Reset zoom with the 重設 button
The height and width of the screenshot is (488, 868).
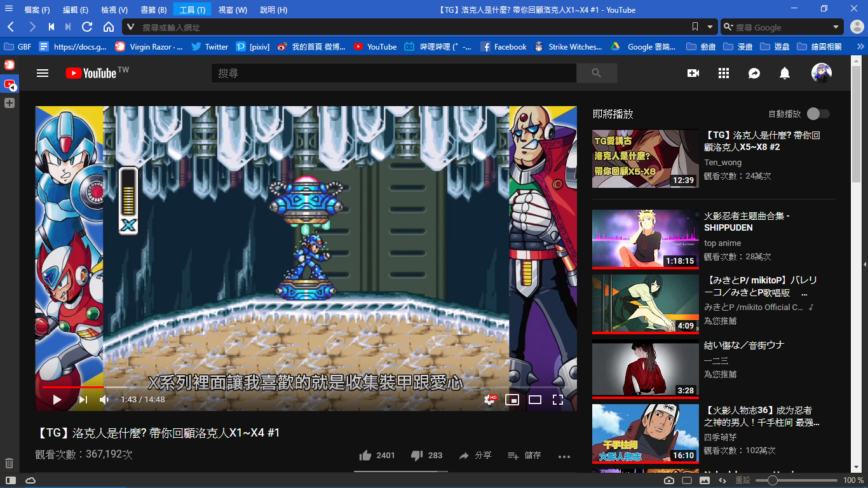click(743, 480)
